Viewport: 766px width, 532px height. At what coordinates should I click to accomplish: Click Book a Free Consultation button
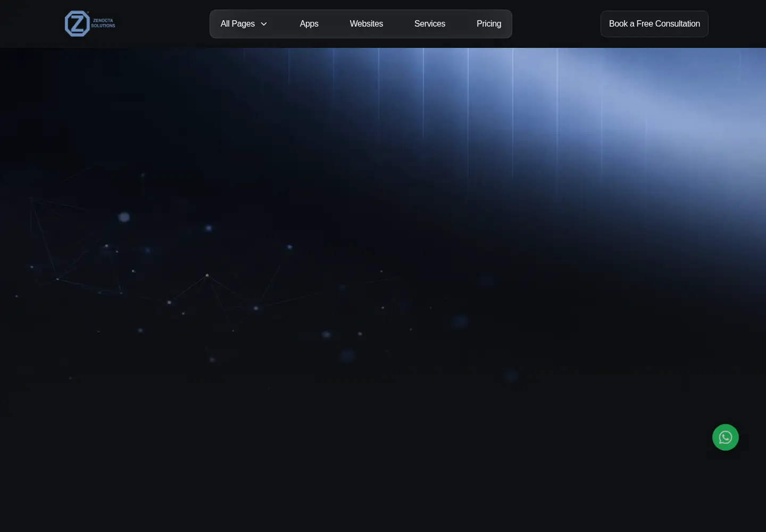pos(654,24)
